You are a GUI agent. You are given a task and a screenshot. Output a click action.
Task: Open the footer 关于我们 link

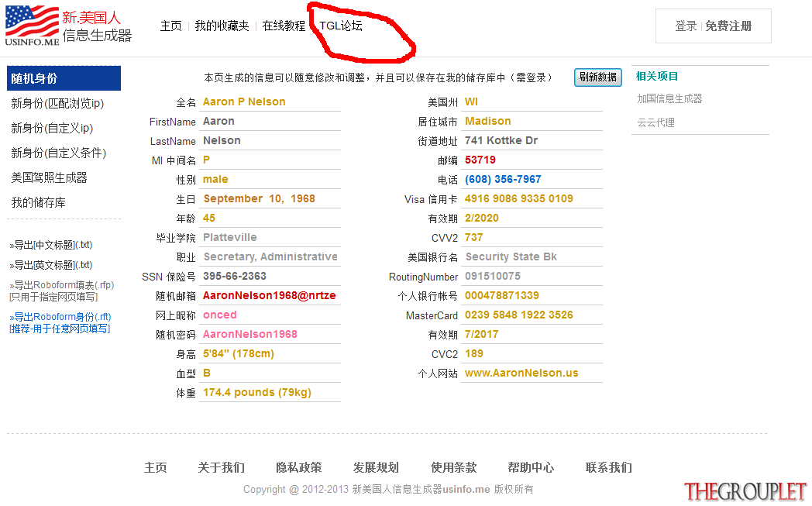pyautogui.click(x=221, y=468)
